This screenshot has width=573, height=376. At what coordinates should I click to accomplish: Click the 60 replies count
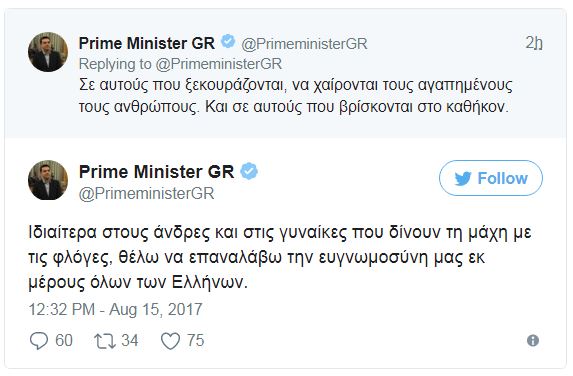pos(64,341)
